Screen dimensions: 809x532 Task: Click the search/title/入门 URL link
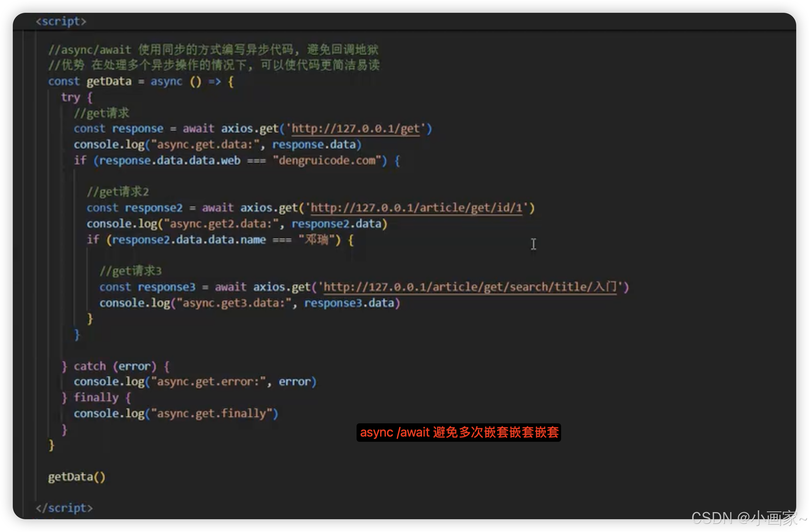click(x=469, y=287)
